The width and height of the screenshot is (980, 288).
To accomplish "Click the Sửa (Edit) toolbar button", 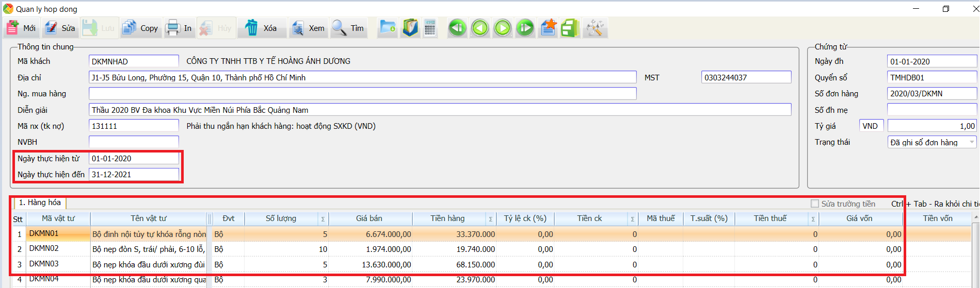I will [60, 28].
